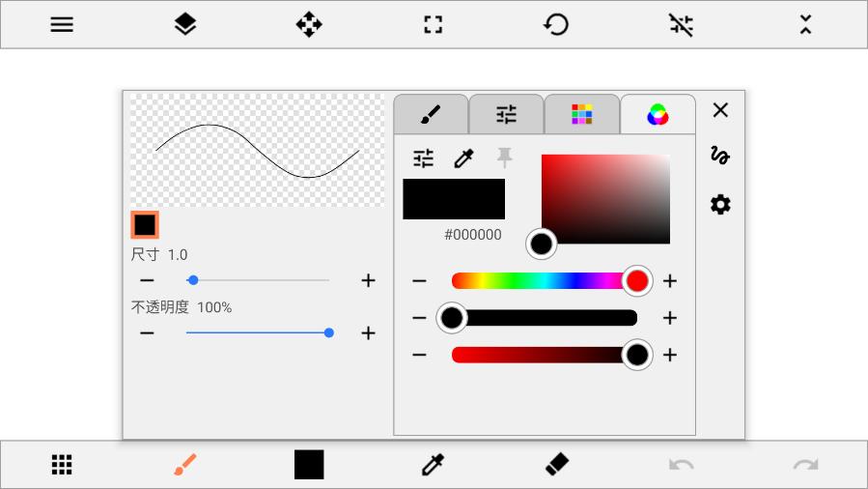Collapse the top toolbar with chevrons
Screen dimensions: 868x489
(805, 25)
